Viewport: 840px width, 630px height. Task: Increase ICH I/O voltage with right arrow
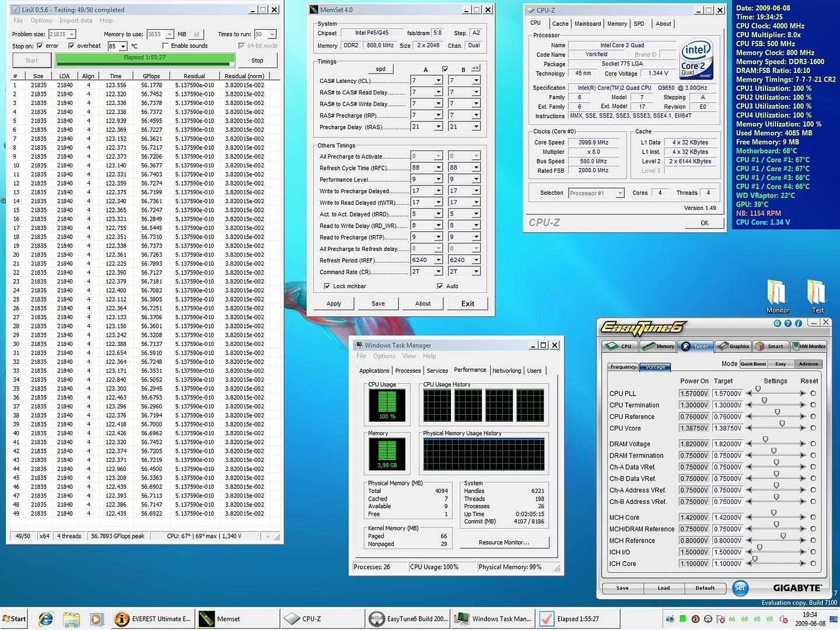pyautogui.click(x=803, y=552)
